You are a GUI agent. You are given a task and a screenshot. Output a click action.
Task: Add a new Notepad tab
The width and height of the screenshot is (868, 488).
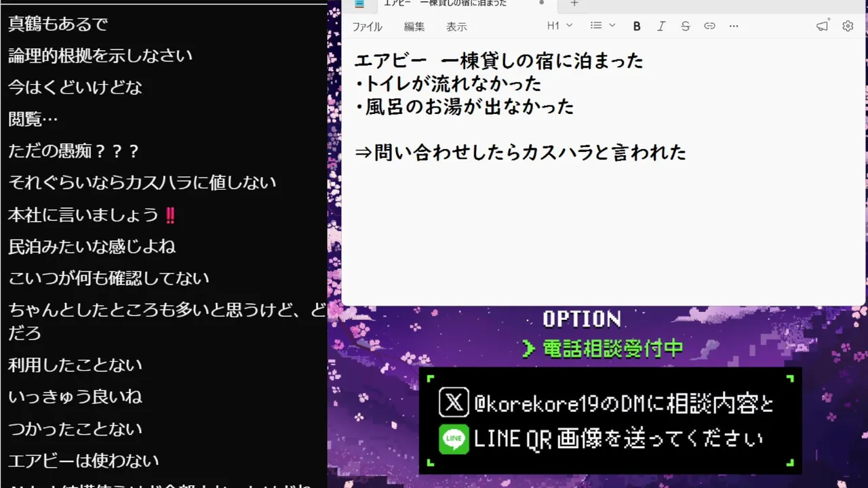click(574, 3)
